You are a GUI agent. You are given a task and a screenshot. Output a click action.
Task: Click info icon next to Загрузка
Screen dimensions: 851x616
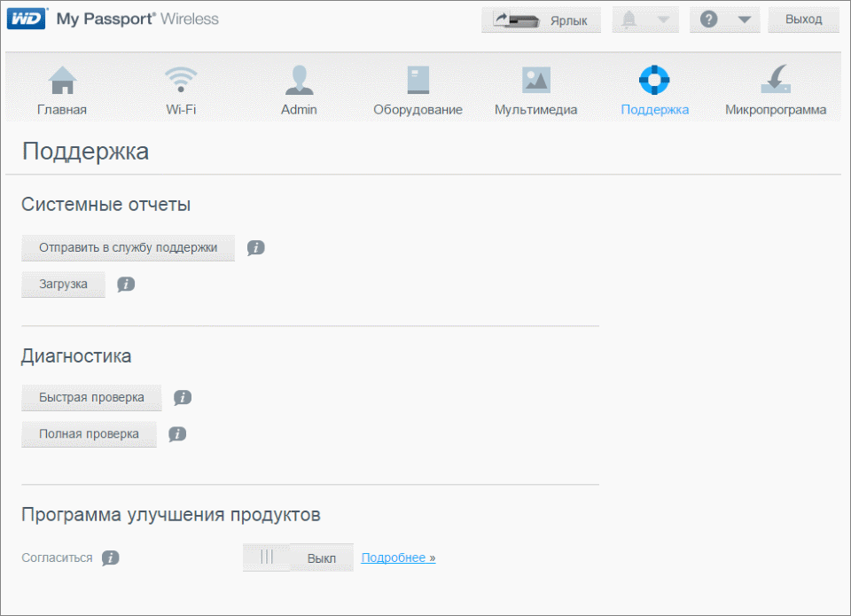tap(126, 285)
